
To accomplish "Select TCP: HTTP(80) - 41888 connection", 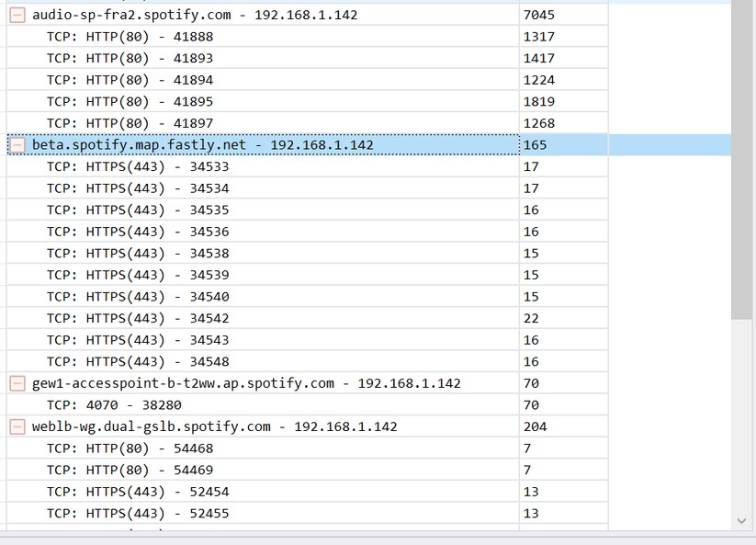I will tap(130, 37).
